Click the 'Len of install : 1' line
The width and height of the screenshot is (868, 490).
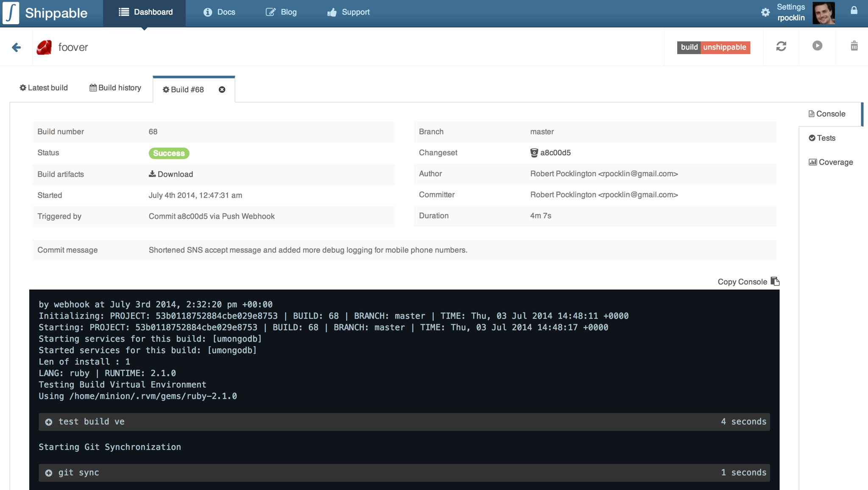coord(84,362)
